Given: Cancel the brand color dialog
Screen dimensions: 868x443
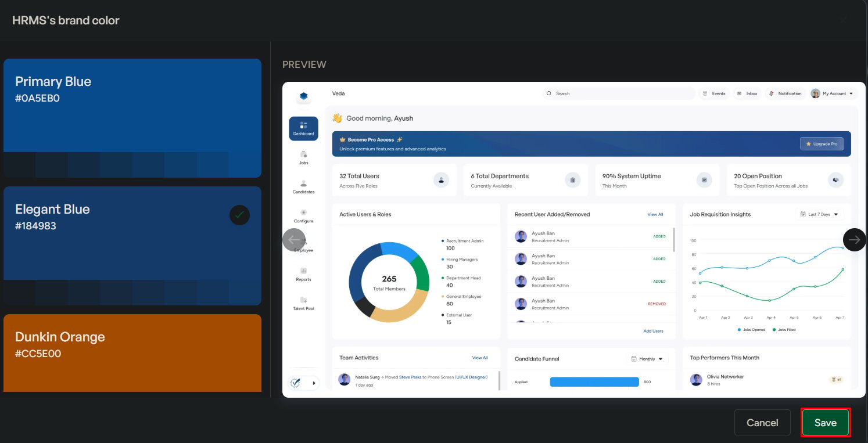Looking at the screenshot, I should [x=762, y=423].
